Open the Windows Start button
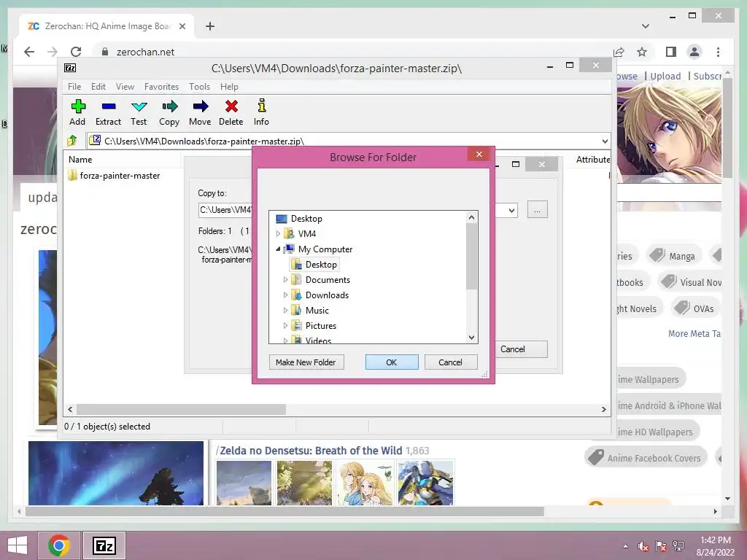The height and width of the screenshot is (560, 747). pos(18,545)
